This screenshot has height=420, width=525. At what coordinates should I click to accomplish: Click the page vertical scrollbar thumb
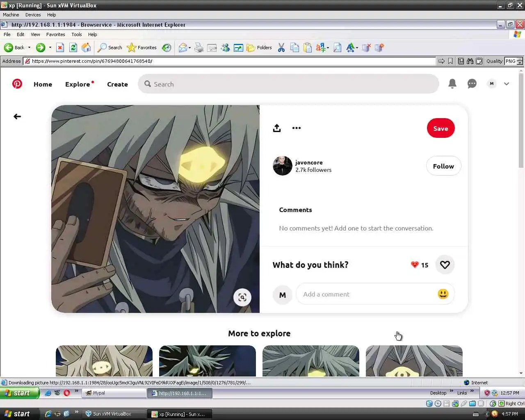[x=521, y=121]
